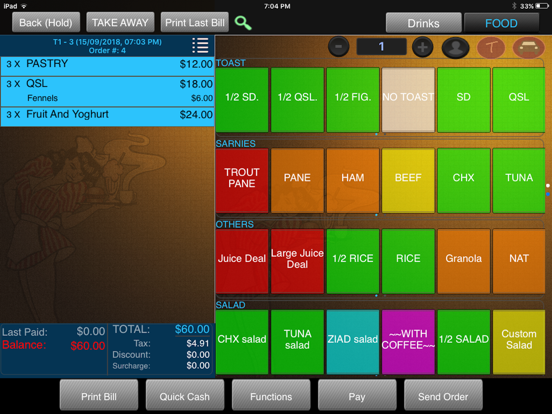
Task: Add the CHX salad tile
Action: tap(242, 342)
